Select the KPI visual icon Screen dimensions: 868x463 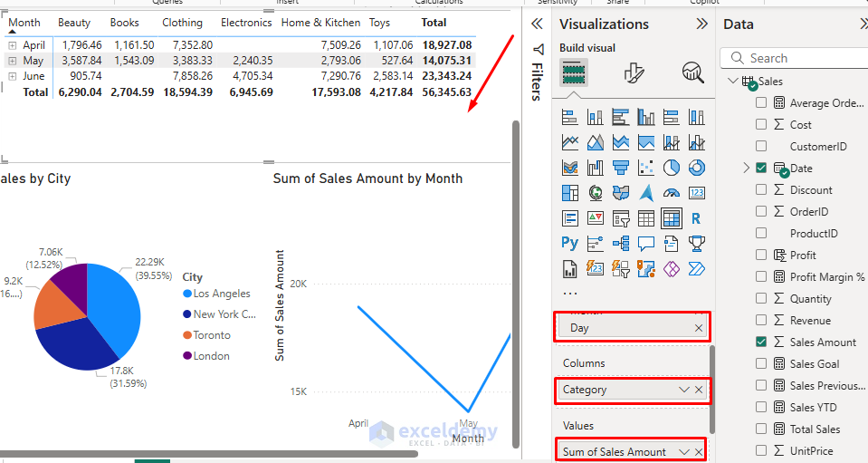[595, 218]
